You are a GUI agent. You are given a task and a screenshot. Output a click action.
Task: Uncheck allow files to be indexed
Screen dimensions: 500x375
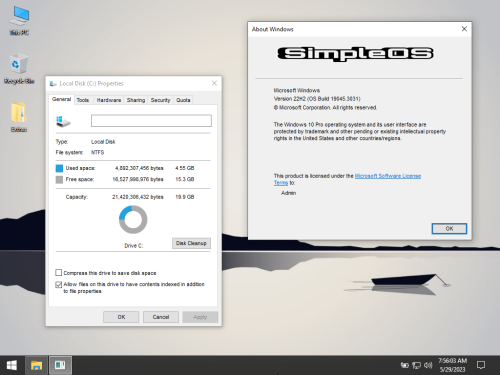[x=59, y=284]
